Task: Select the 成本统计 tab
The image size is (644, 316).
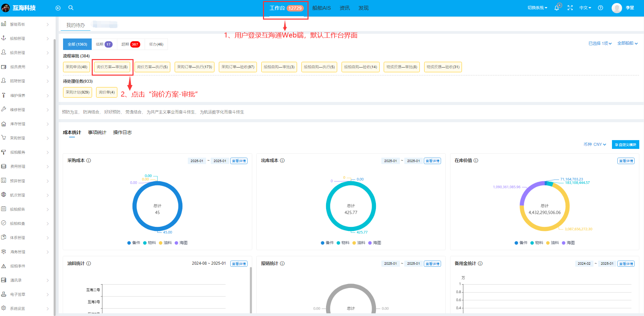Action: coord(72,132)
